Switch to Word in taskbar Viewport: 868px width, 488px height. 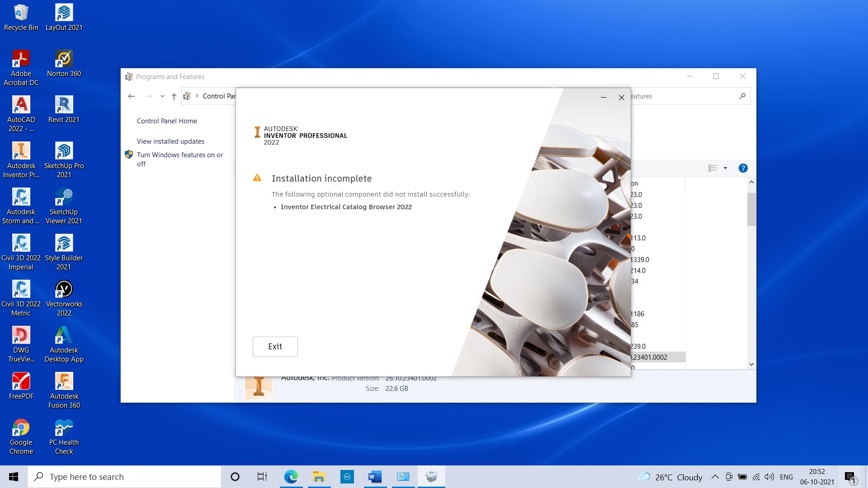pos(375,477)
